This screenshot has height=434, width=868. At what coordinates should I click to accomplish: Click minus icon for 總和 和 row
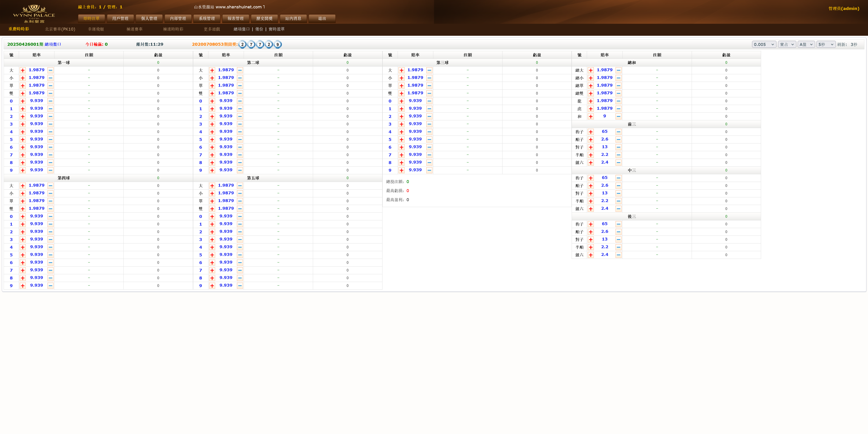(x=618, y=116)
